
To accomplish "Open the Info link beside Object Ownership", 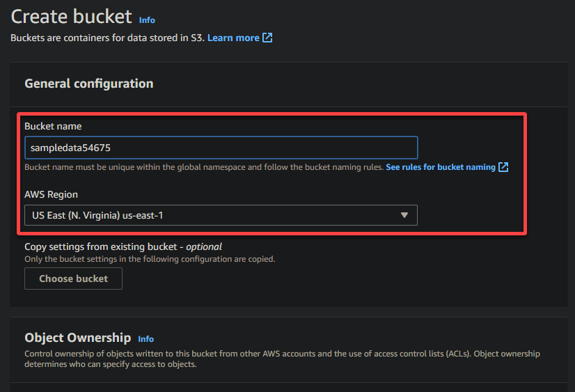I will 145,339.
